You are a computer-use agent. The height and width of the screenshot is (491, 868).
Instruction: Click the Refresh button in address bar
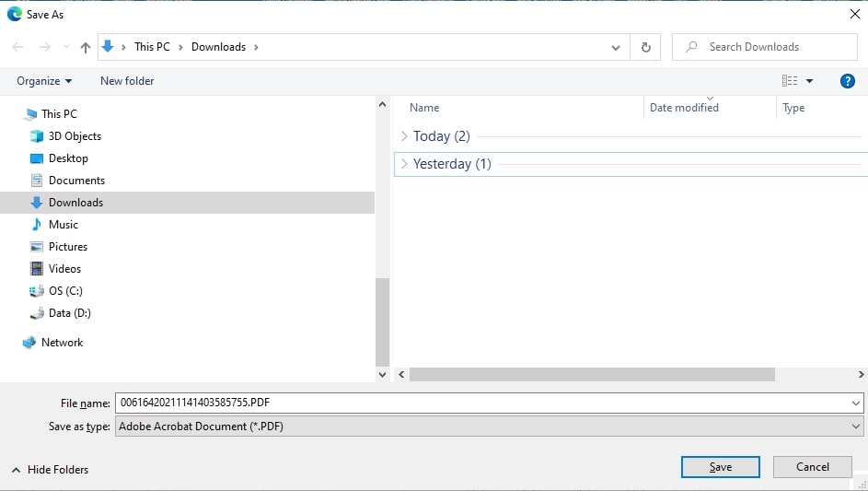tap(645, 47)
